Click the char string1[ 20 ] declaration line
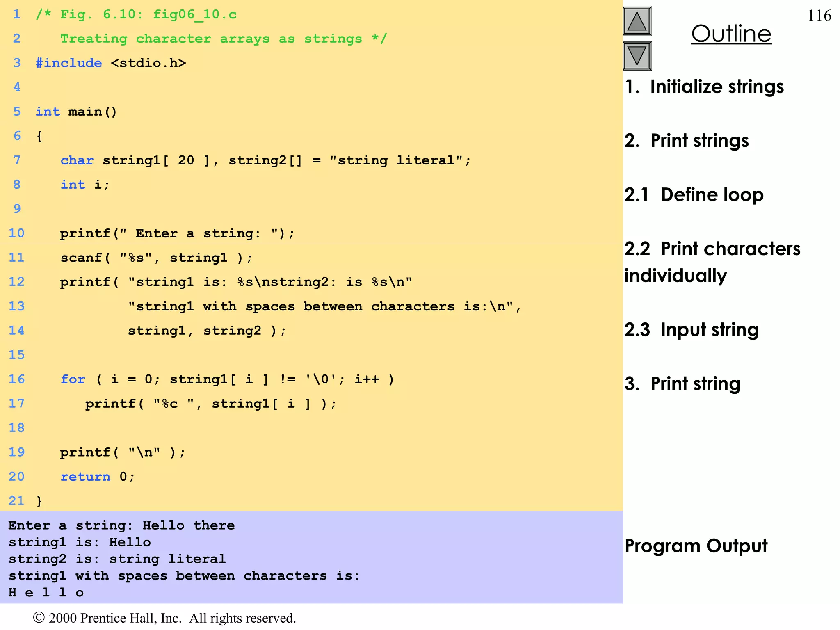This screenshot has width=840, height=630. (266, 160)
